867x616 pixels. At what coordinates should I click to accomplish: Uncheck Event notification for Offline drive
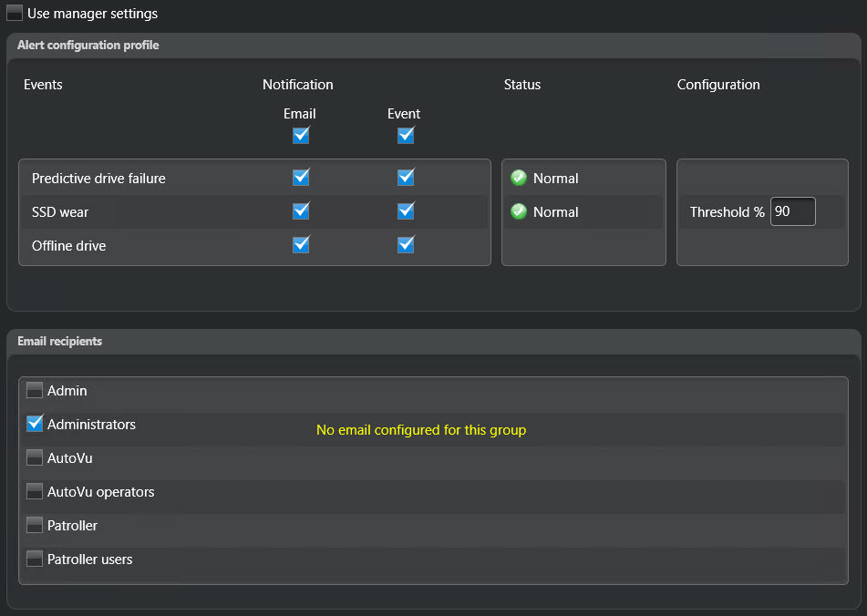pyautogui.click(x=405, y=244)
